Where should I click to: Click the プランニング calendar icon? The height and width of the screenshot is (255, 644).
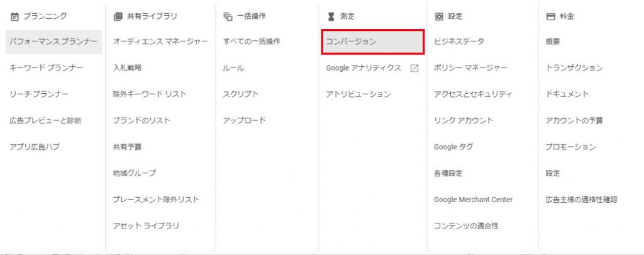coord(14,16)
